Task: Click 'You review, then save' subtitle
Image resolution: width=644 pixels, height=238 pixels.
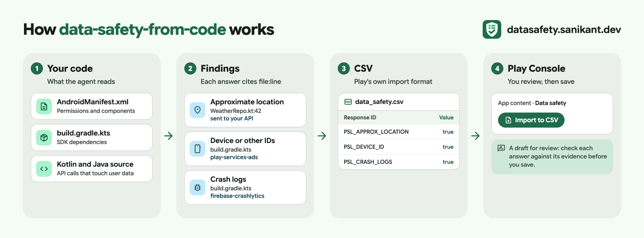Action: (x=541, y=82)
